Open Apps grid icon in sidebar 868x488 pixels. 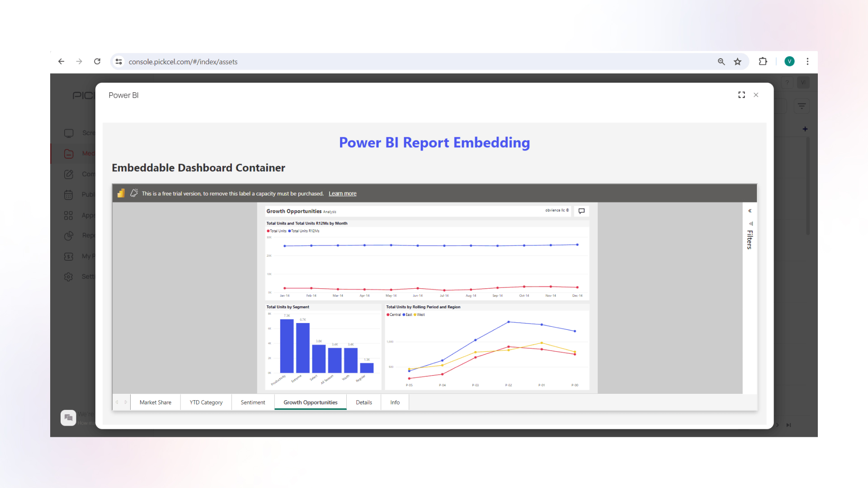(x=69, y=216)
